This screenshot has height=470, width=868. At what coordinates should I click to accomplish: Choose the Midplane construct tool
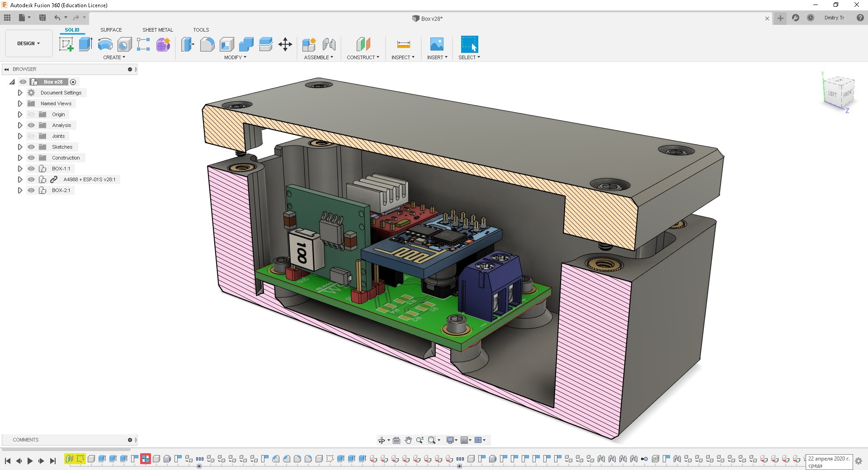pyautogui.click(x=363, y=44)
